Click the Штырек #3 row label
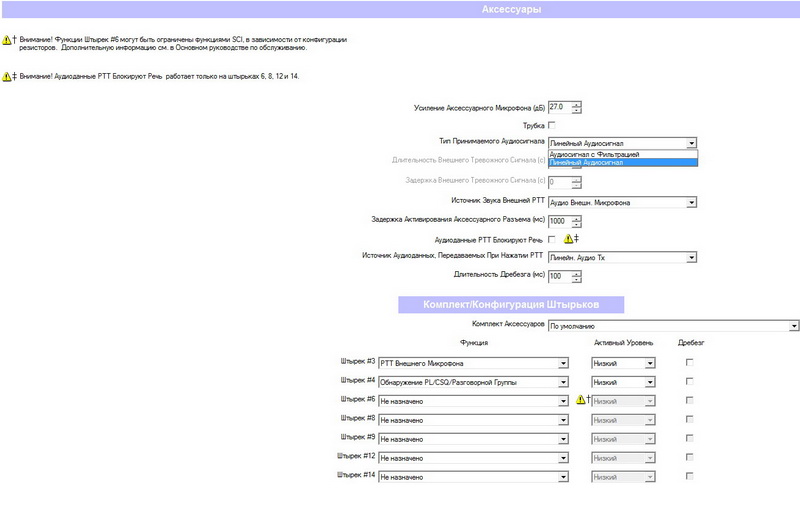The width and height of the screenshot is (800, 511). 358,361
